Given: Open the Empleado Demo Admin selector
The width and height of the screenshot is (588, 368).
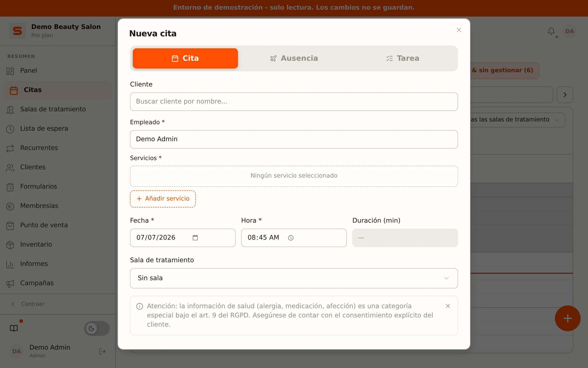Looking at the screenshot, I should (x=294, y=139).
